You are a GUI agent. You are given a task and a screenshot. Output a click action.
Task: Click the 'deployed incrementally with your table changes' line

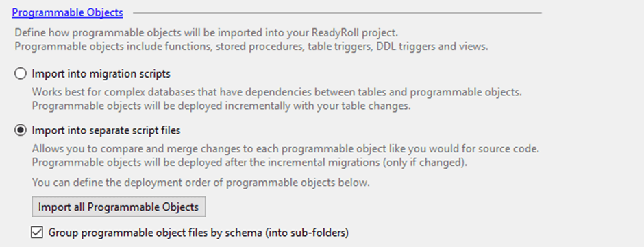coord(221,106)
